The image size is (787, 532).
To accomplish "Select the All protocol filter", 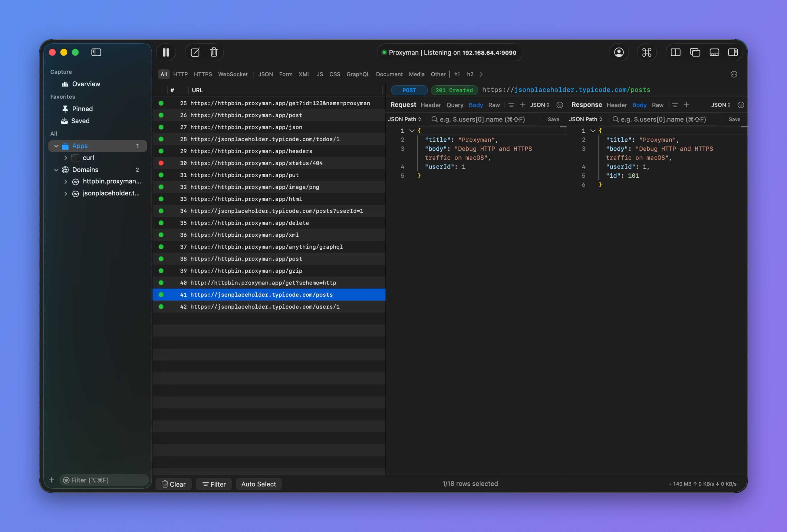I will pos(163,74).
